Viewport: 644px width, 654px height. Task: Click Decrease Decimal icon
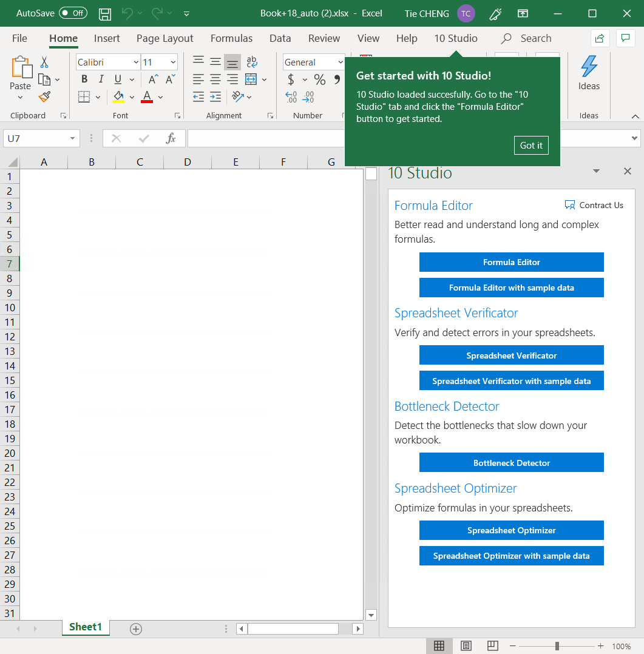pos(308,97)
